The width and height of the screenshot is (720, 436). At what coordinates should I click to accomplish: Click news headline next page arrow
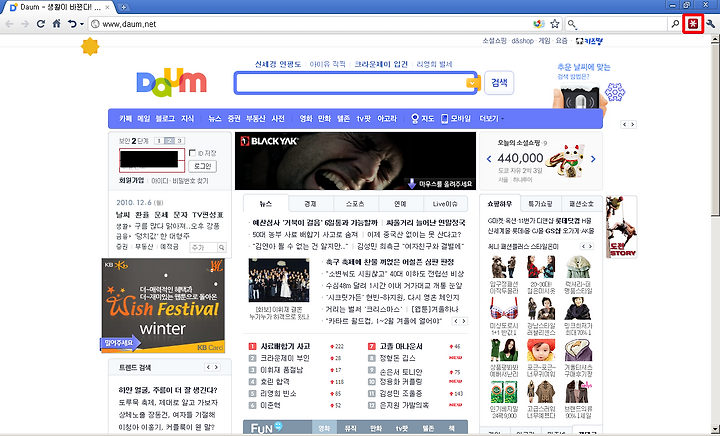point(464,321)
